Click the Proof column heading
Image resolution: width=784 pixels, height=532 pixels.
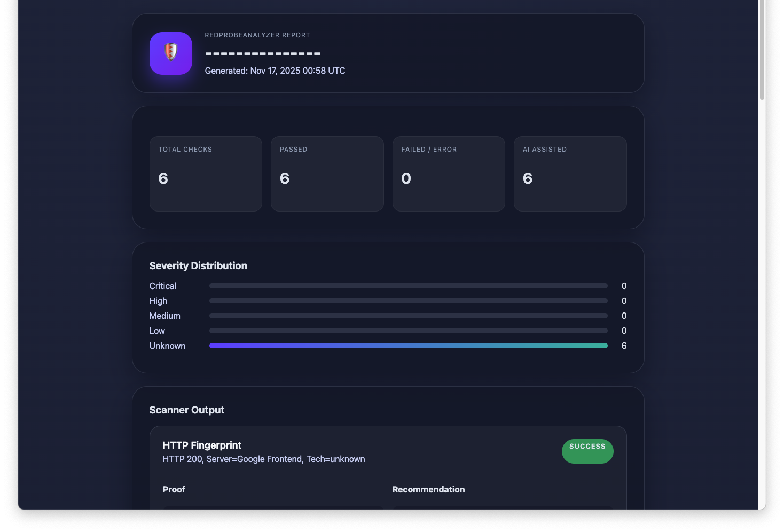(x=174, y=489)
